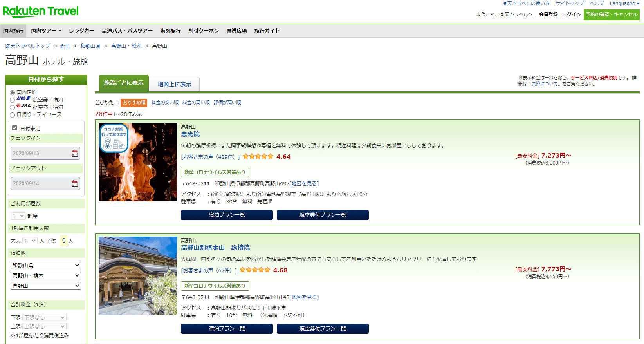
Task: Open the adults count dropdown
Action: click(30, 241)
